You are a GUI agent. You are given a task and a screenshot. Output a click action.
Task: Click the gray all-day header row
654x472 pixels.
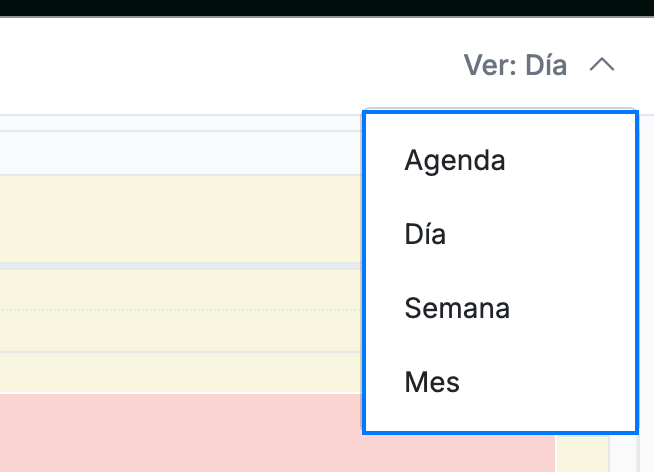coord(181,153)
